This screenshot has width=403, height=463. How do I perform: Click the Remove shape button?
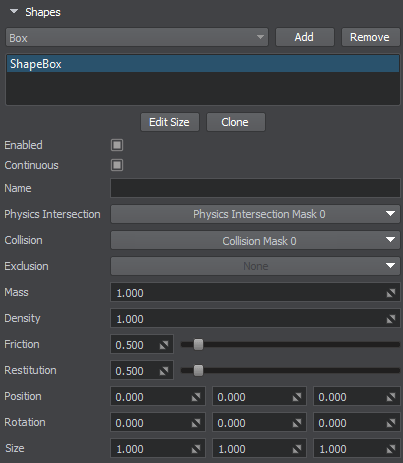[x=370, y=37]
